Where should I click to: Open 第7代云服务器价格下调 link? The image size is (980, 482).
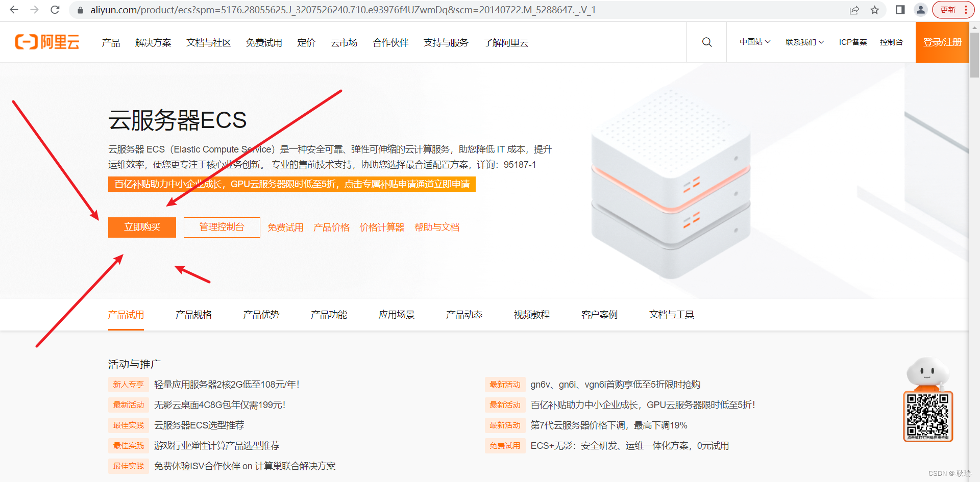coord(608,425)
